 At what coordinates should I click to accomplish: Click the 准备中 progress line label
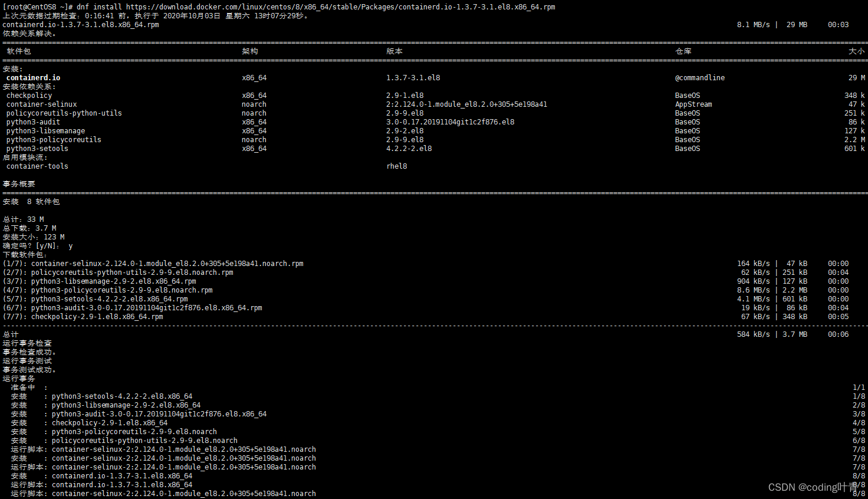pos(23,388)
